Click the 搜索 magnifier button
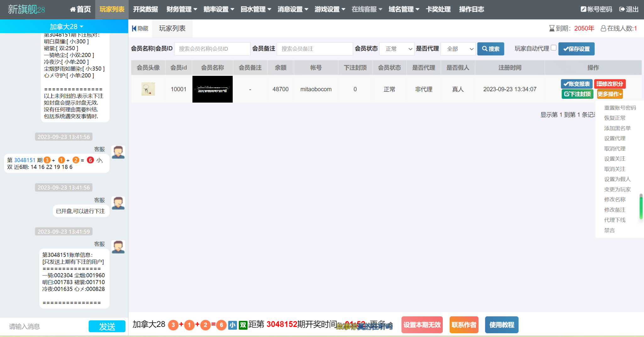Viewport: 644px width, 337px height. [x=491, y=49]
